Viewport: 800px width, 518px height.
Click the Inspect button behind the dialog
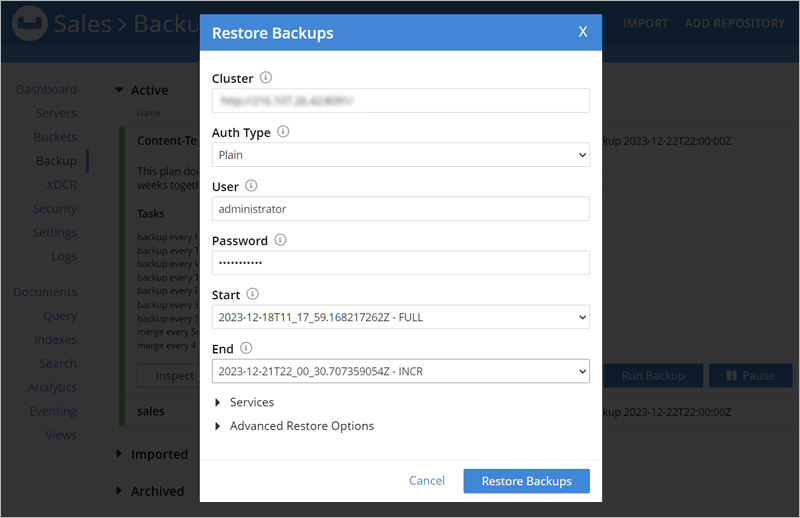[x=169, y=376]
